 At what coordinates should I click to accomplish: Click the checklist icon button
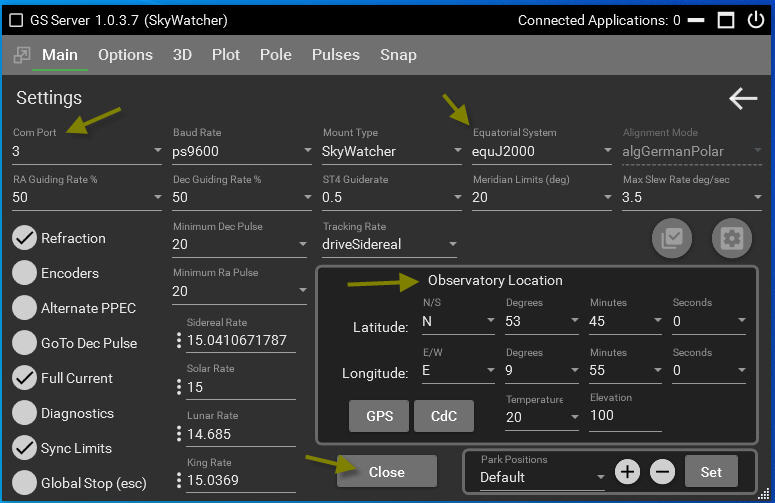pos(672,238)
